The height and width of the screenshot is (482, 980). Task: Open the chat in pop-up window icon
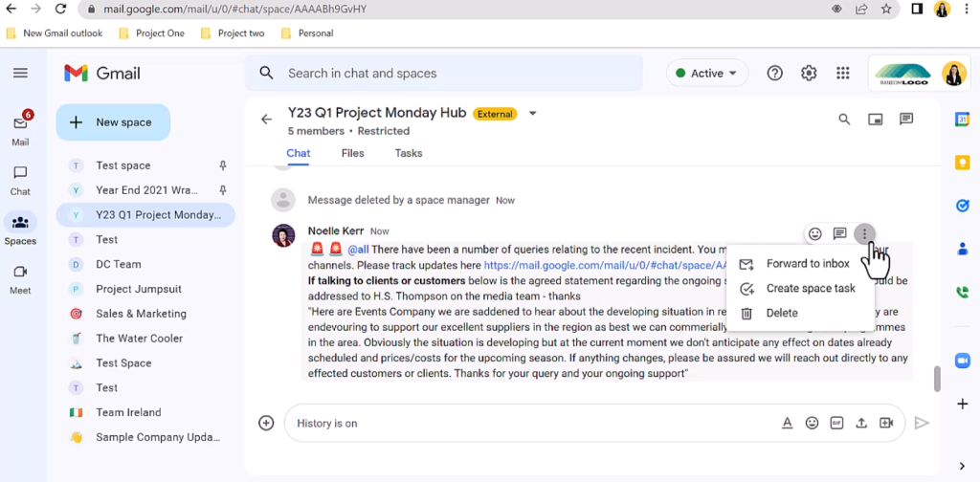pos(876,120)
